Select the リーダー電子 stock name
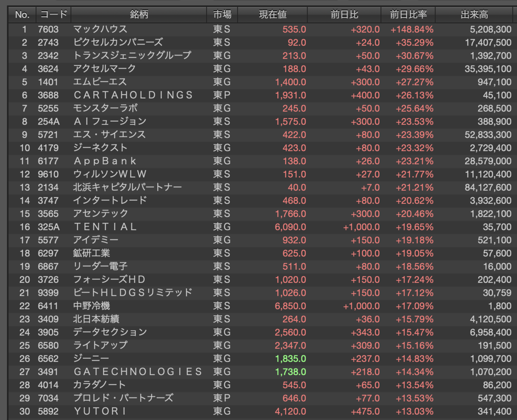The width and height of the screenshot is (517, 420). click(x=100, y=266)
